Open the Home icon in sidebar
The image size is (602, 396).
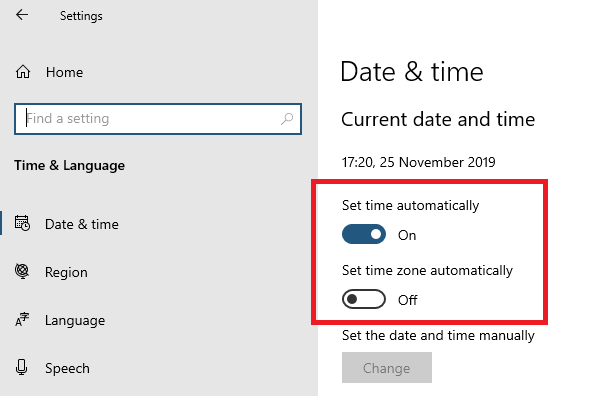(x=23, y=72)
